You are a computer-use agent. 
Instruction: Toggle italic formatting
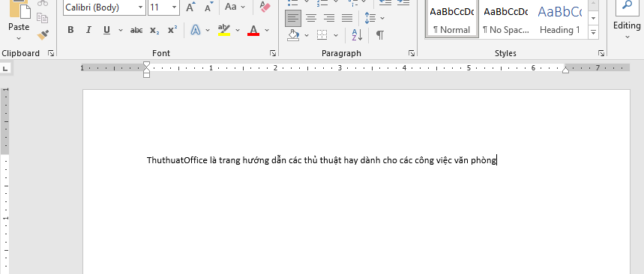(x=88, y=30)
